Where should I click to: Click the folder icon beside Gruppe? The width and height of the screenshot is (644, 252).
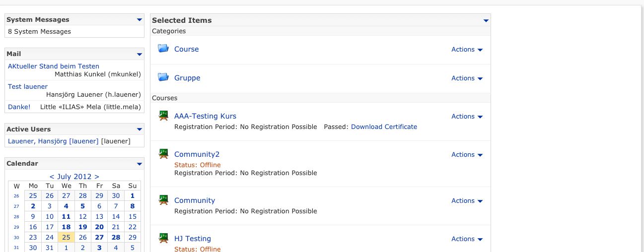(x=163, y=77)
